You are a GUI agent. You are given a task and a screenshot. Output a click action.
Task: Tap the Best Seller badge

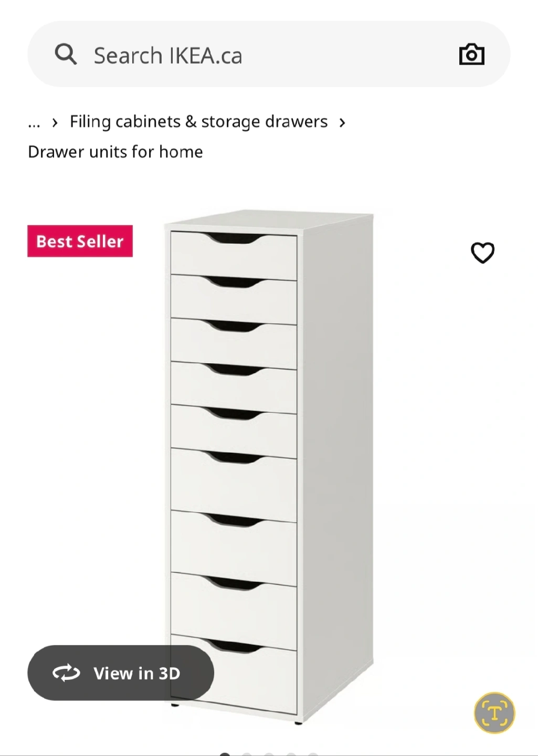[80, 241]
